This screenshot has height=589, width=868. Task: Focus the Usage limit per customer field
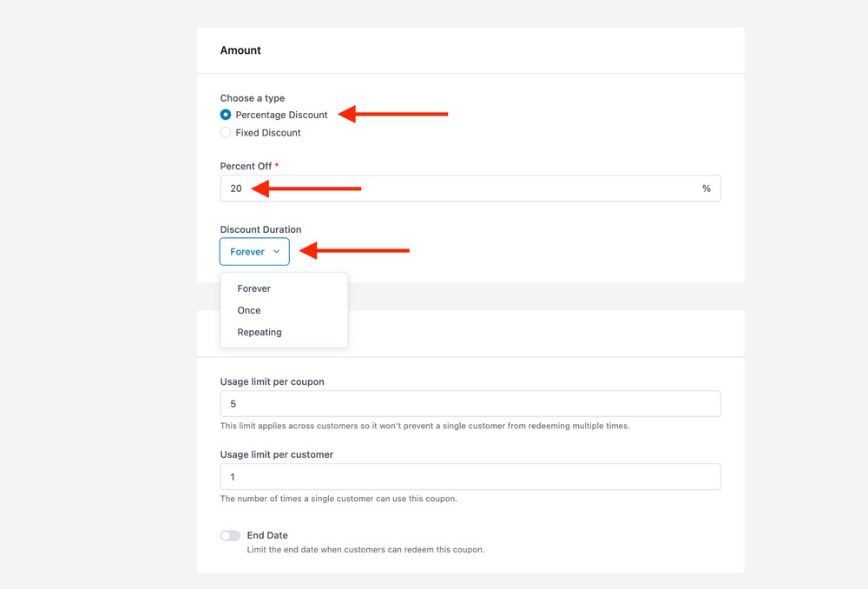[x=470, y=477]
